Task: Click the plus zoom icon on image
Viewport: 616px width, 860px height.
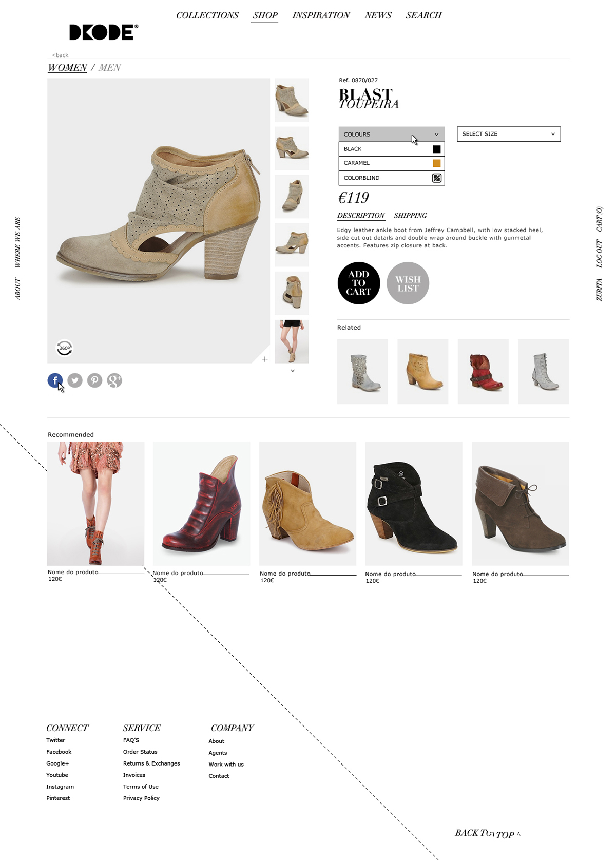Action: click(265, 359)
